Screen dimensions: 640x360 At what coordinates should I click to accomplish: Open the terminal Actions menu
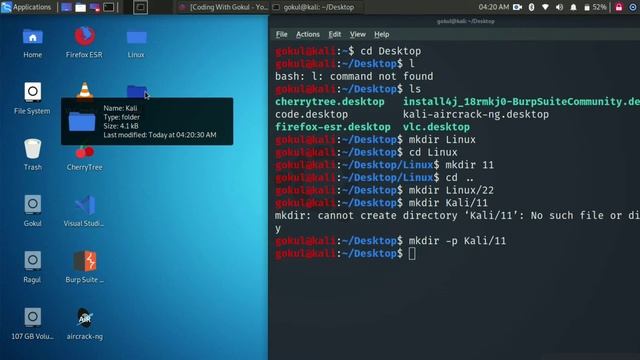point(308,34)
